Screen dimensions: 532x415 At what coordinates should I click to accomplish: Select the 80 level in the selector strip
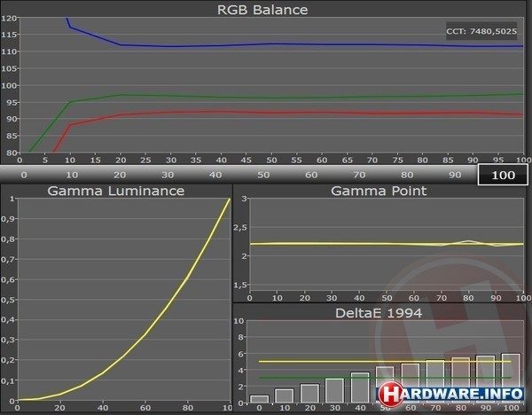tap(407, 175)
